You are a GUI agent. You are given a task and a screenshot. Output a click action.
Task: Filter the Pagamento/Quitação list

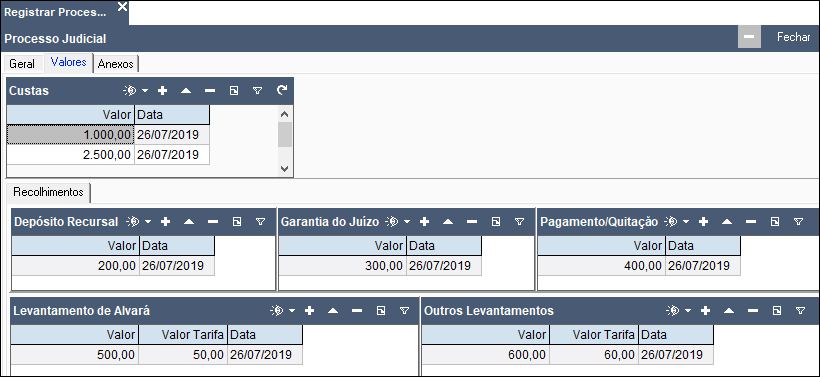coord(799,222)
